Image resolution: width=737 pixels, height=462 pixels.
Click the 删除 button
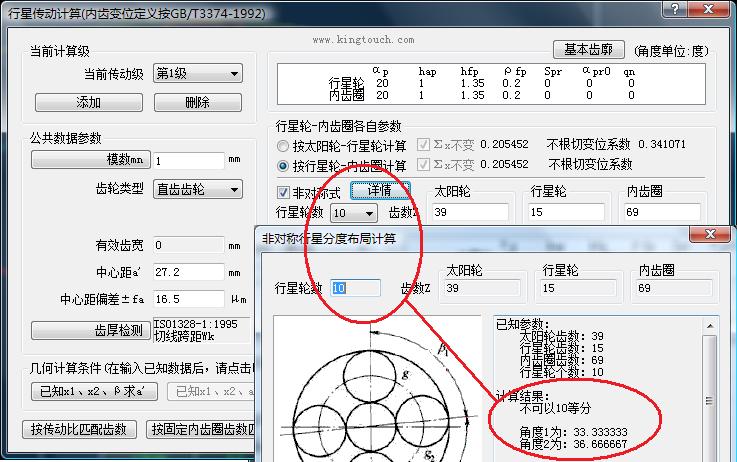click(198, 102)
